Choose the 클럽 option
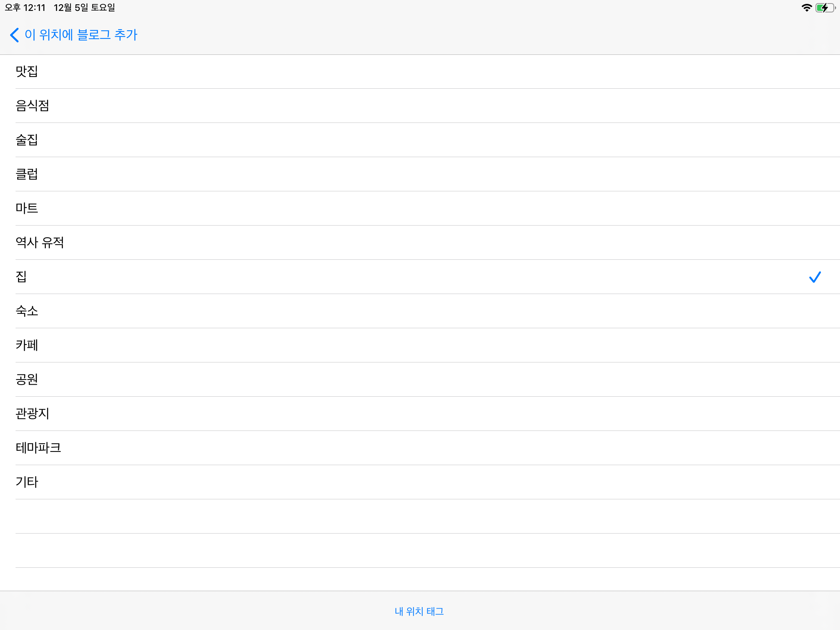This screenshot has width=840, height=630. point(27,174)
